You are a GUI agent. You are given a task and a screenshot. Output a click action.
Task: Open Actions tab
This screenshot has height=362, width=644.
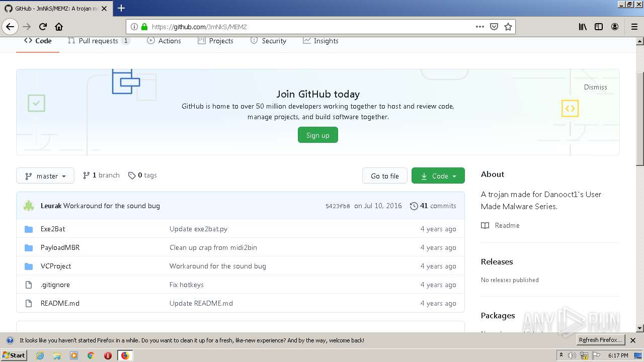point(164,41)
